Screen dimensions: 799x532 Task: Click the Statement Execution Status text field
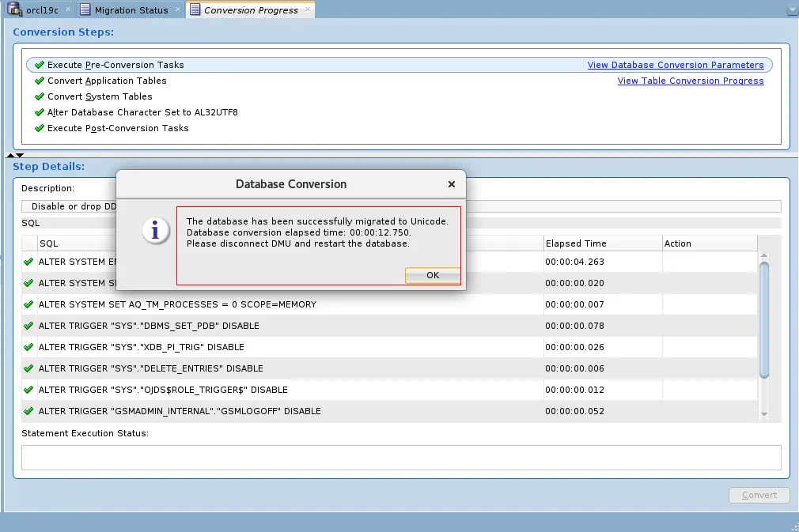pyautogui.click(x=400, y=458)
